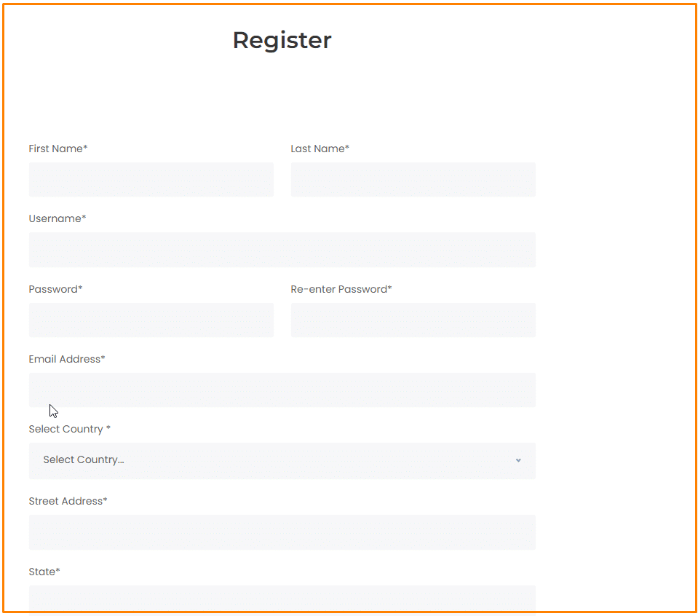Click the "Street Address*" label
The height and width of the screenshot is (616, 698).
pyautogui.click(x=68, y=501)
